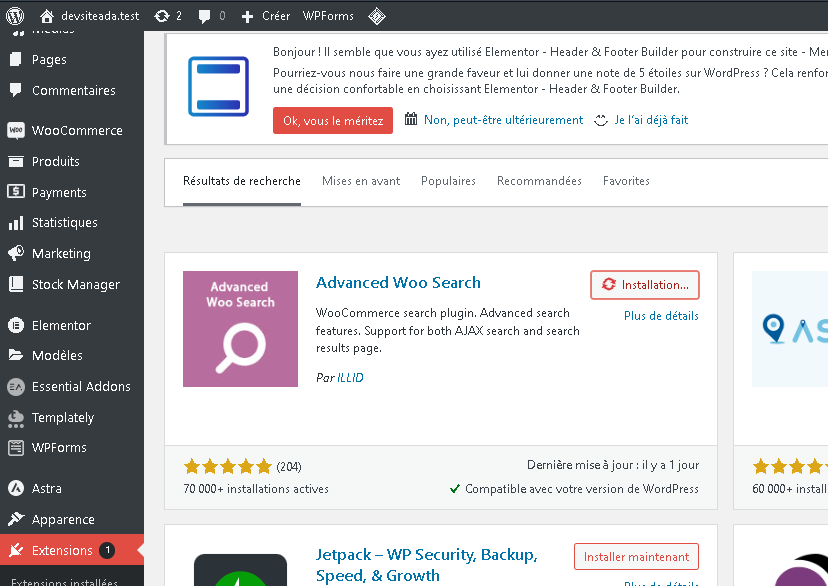Open the Créer menu in the admin bar
This screenshot has width=828, height=586.
click(x=264, y=15)
